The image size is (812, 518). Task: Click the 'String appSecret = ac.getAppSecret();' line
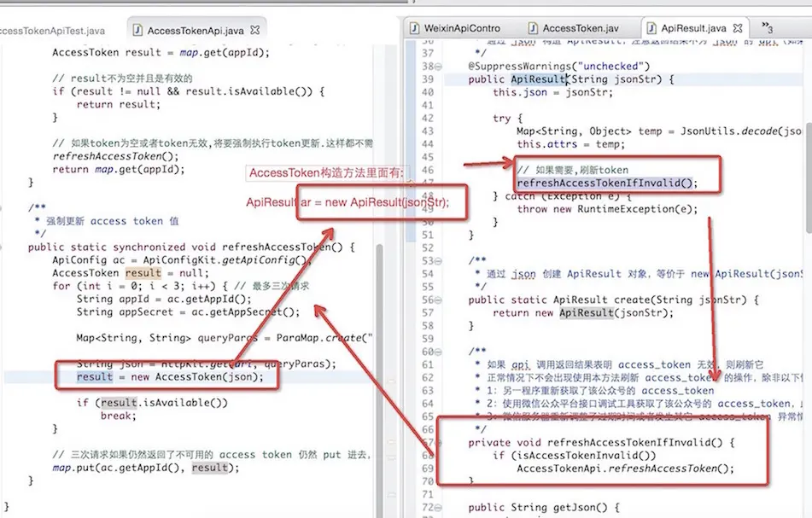point(189,312)
